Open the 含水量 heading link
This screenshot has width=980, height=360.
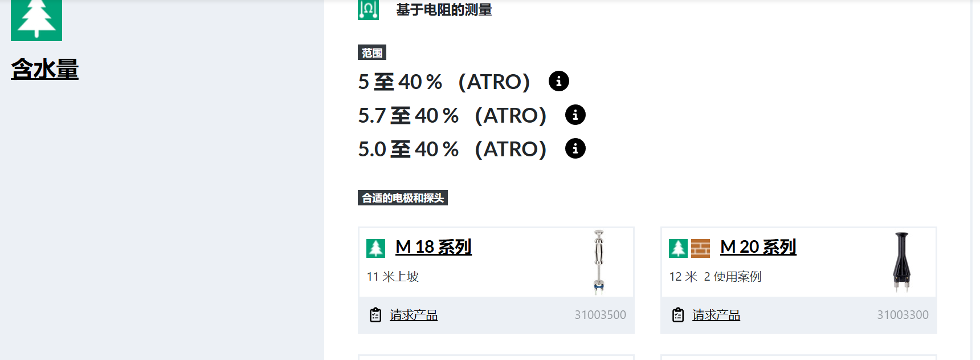pyautogui.click(x=44, y=69)
